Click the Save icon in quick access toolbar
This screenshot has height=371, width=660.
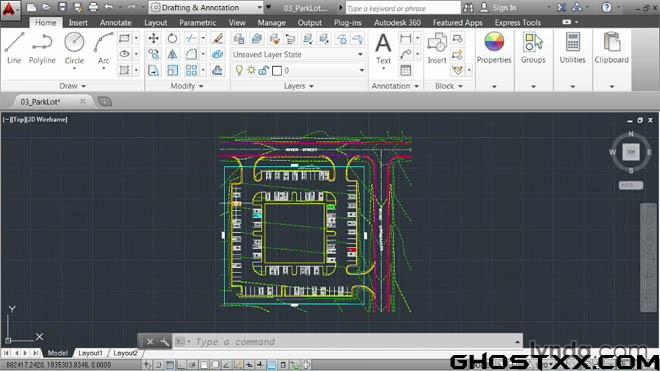[62, 7]
